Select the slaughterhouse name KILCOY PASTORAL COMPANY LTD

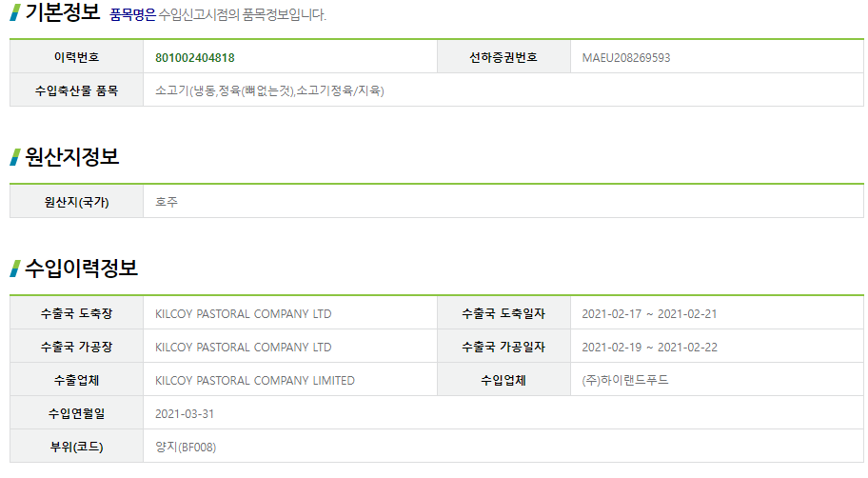pyautogui.click(x=243, y=313)
